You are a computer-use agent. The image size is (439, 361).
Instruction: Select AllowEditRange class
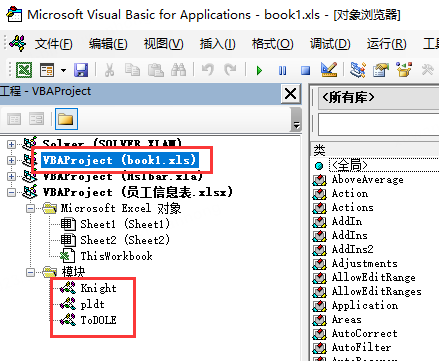[x=374, y=278]
